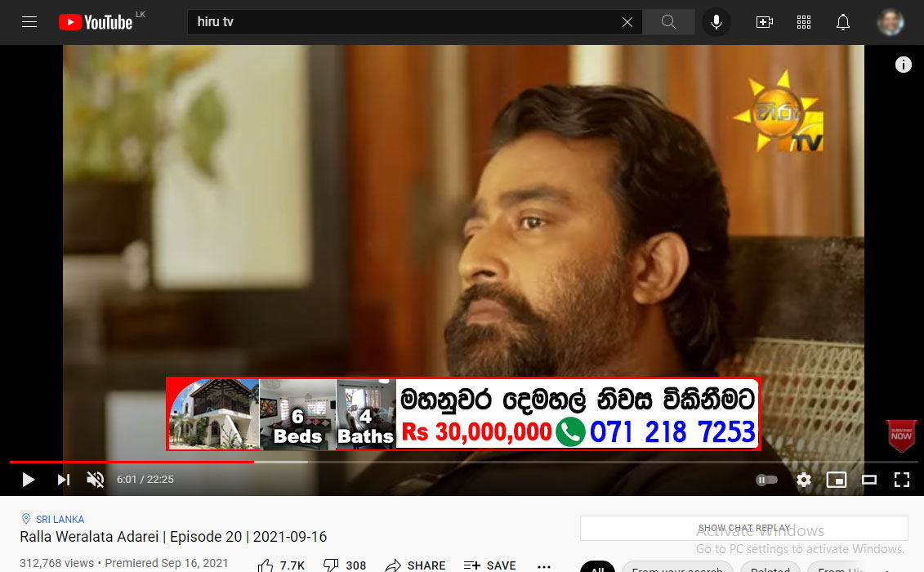Click the house-for-sale ad banner
The width and height of the screenshot is (924, 572).
463,413
